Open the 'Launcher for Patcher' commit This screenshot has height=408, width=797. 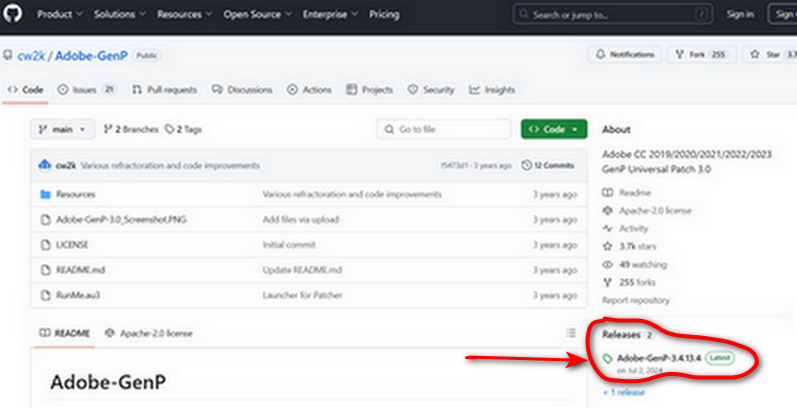click(x=302, y=295)
